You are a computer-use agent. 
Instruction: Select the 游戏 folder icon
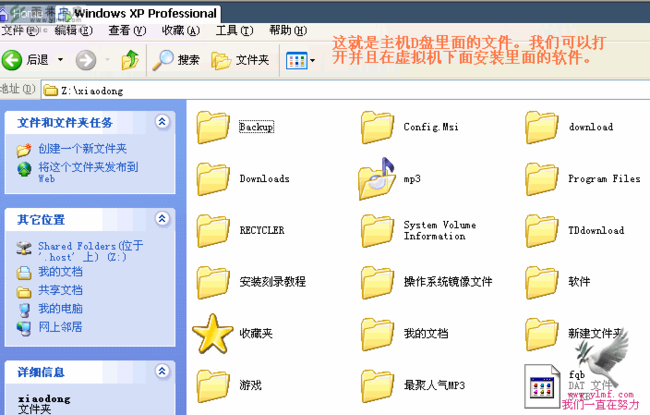(213, 386)
